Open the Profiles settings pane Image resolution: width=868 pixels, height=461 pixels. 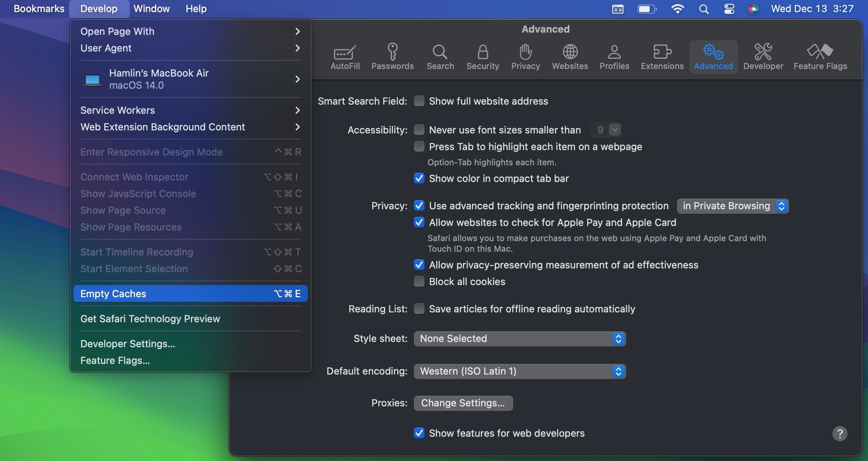click(614, 56)
